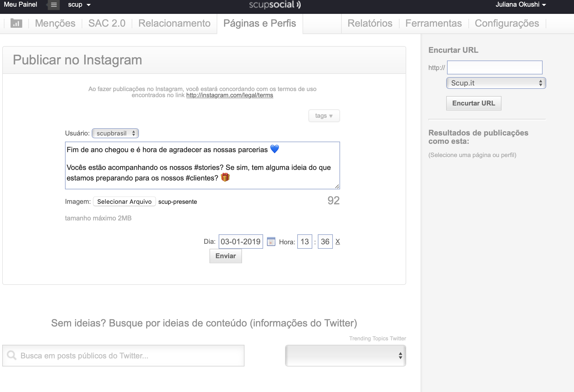Change the Usuário scupbrasil selector
The height and width of the screenshot is (392, 574).
pos(115,133)
